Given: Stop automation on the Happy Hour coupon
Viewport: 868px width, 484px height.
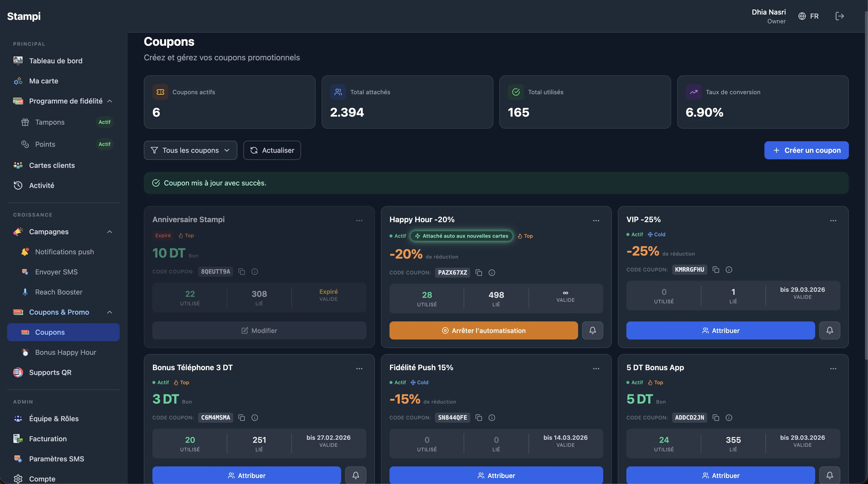Looking at the screenshot, I should coord(483,330).
